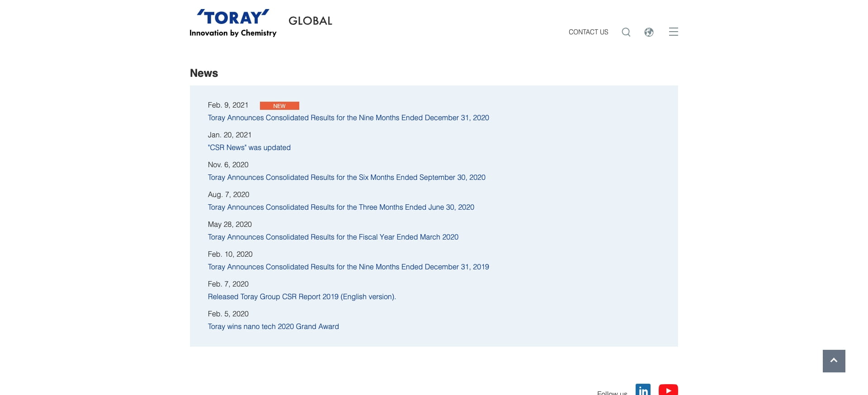868x395 pixels.
Task: Open Nine Months Ended December 31, 2020 results
Action: pos(349,118)
